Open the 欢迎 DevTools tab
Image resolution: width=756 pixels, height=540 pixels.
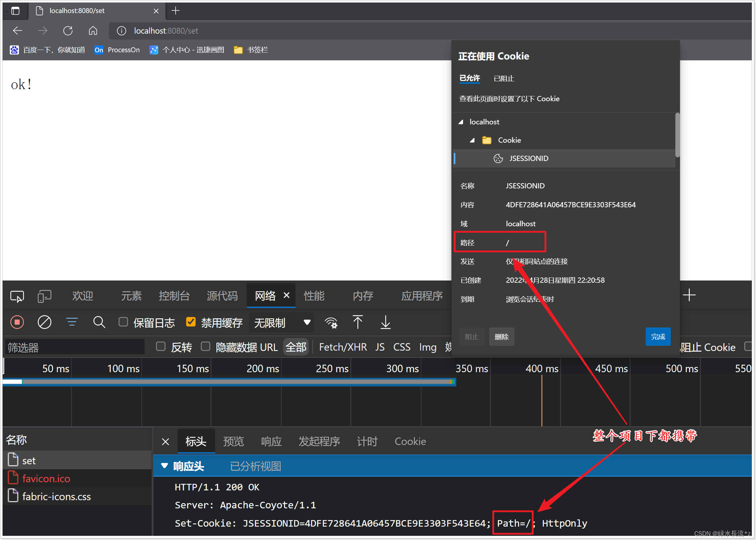(83, 295)
